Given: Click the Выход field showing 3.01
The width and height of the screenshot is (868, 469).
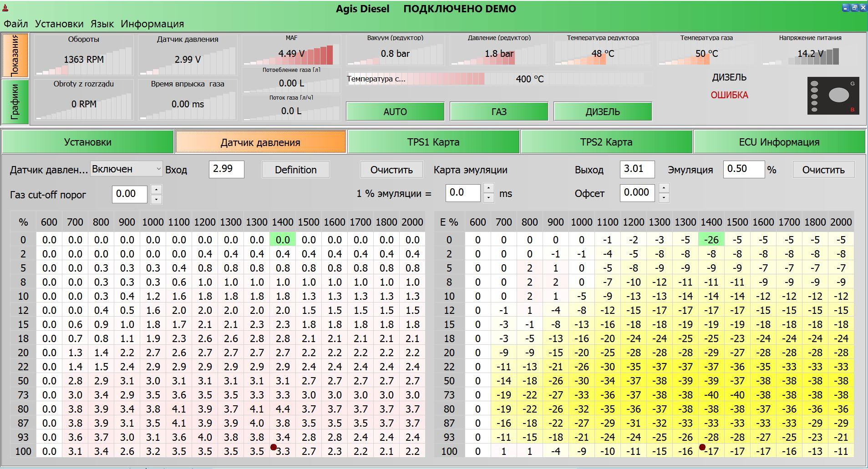Looking at the screenshot, I should click(637, 169).
